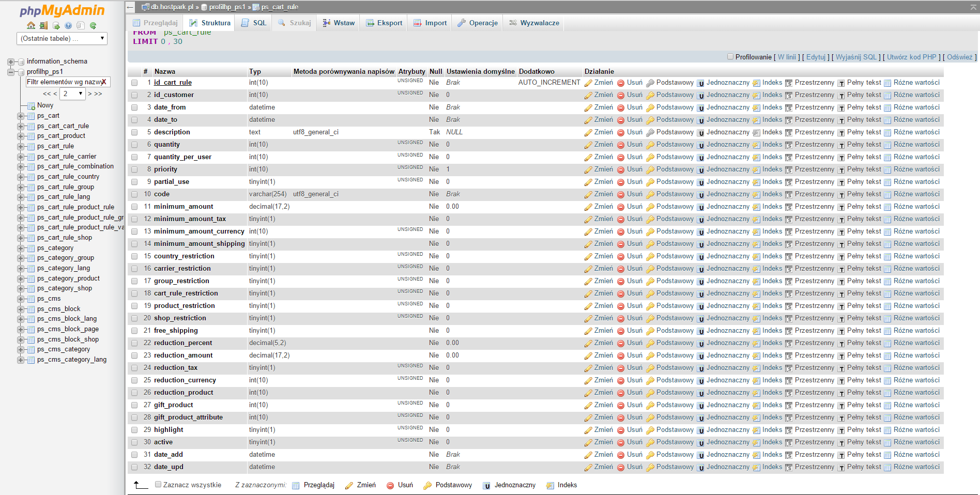The width and height of the screenshot is (980, 495).
Task: Collapse the profilhp_ps1 database node
Action: tap(11, 72)
